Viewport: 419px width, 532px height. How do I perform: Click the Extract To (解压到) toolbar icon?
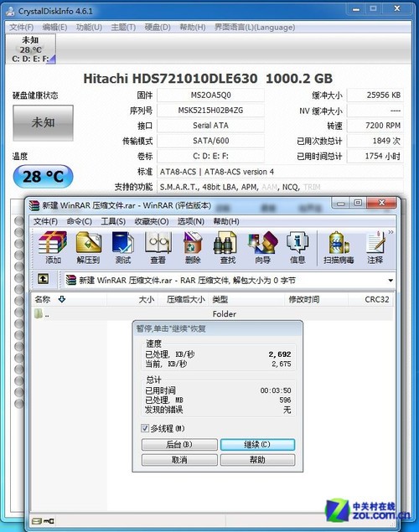point(88,247)
